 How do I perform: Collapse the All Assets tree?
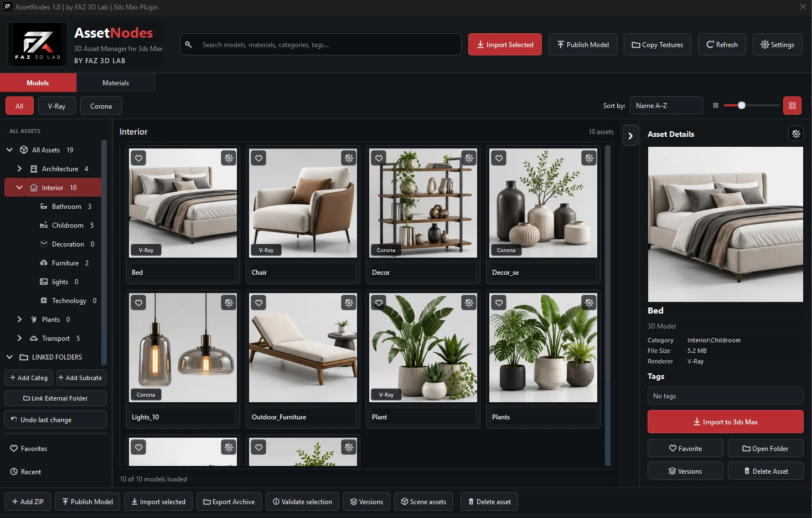pos(9,150)
